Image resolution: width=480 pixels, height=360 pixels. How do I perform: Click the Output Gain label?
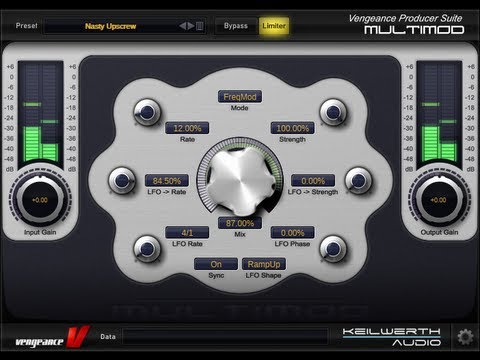pyautogui.click(x=439, y=232)
